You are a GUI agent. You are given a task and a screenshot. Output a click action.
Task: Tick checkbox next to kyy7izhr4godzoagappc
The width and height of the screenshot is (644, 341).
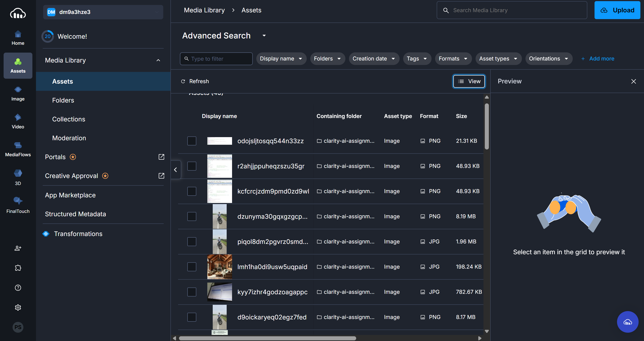pos(192,292)
